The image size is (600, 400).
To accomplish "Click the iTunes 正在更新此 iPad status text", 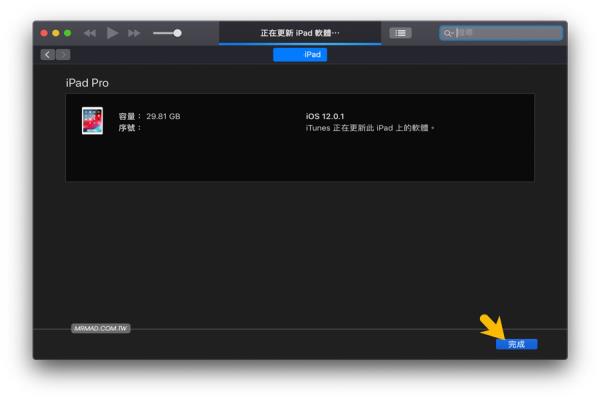I will pyautogui.click(x=370, y=128).
